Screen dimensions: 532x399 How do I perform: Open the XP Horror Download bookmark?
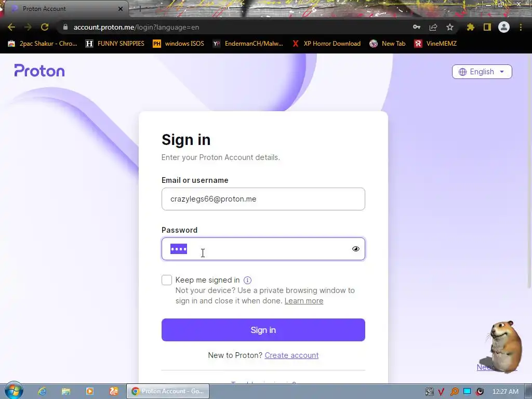click(x=326, y=44)
